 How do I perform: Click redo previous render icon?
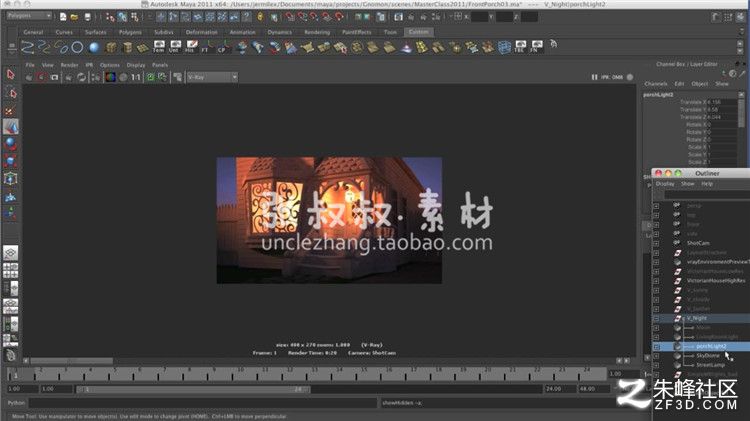coord(29,77)
